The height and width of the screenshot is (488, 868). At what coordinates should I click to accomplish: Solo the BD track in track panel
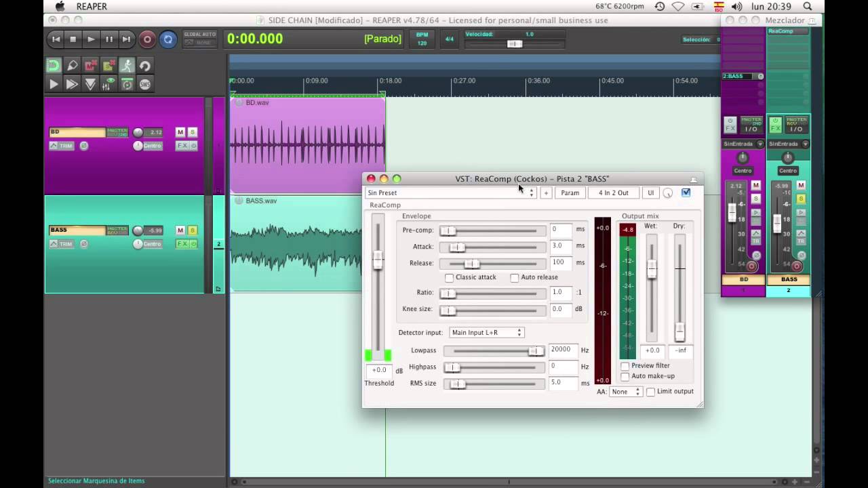point(193,132)
